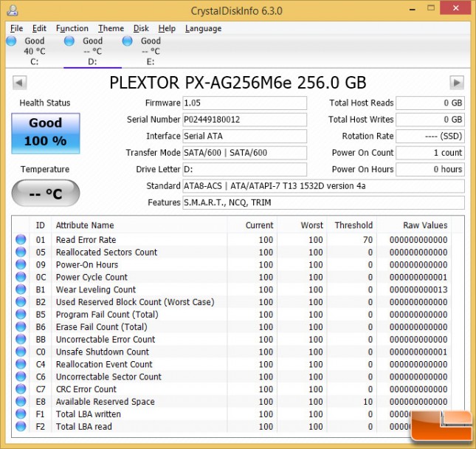
Task: Click status orb for Uncorrectable Sector Count
Action: pos(21,377)
